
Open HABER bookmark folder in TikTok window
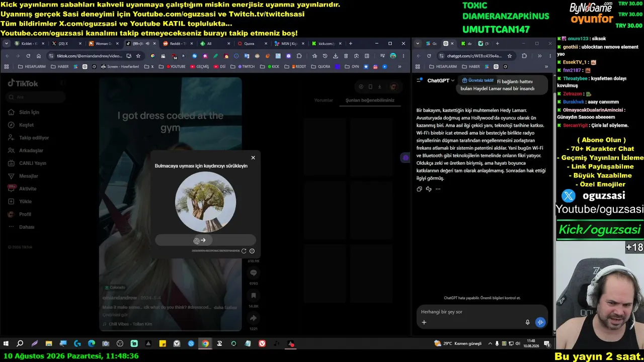(59, 66)
